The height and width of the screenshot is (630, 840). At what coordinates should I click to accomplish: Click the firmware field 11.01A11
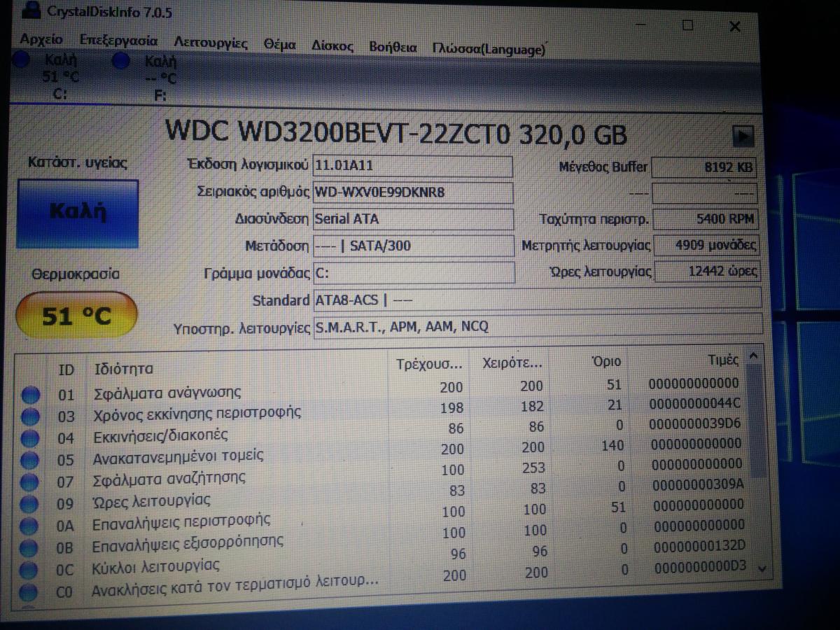point(412,167)
